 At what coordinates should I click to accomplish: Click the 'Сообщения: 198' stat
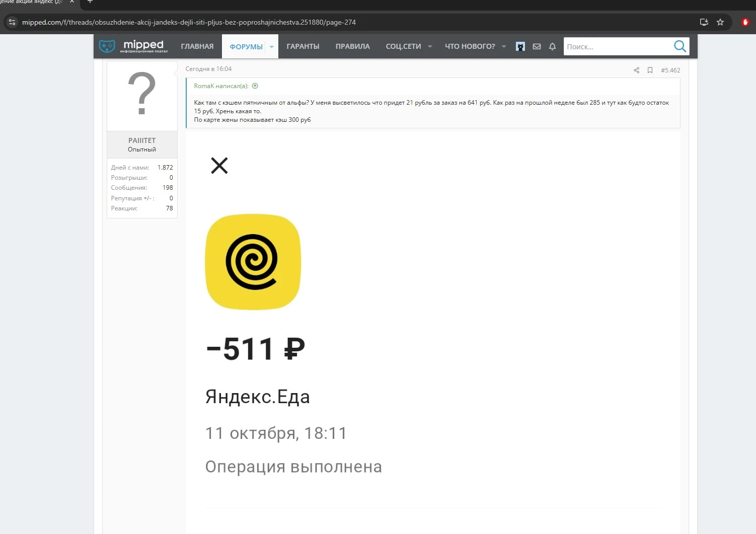pyautogui.click(x=142, y=188)
